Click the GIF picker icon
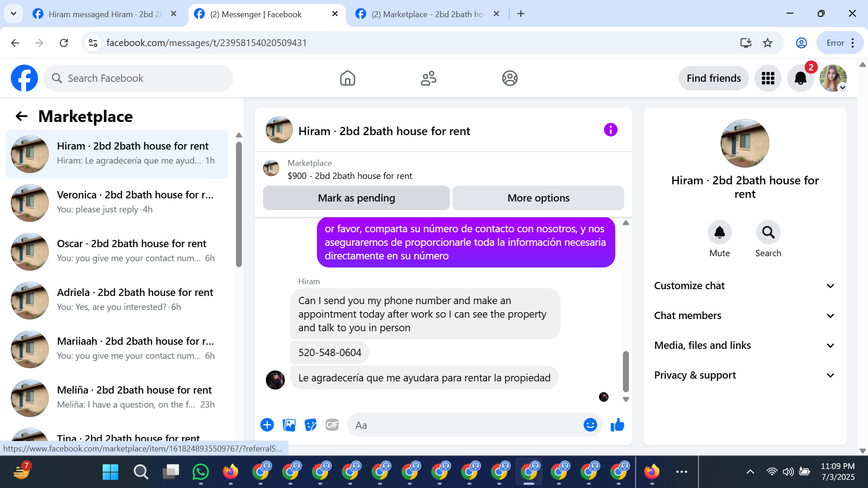 tap(332, 425)
